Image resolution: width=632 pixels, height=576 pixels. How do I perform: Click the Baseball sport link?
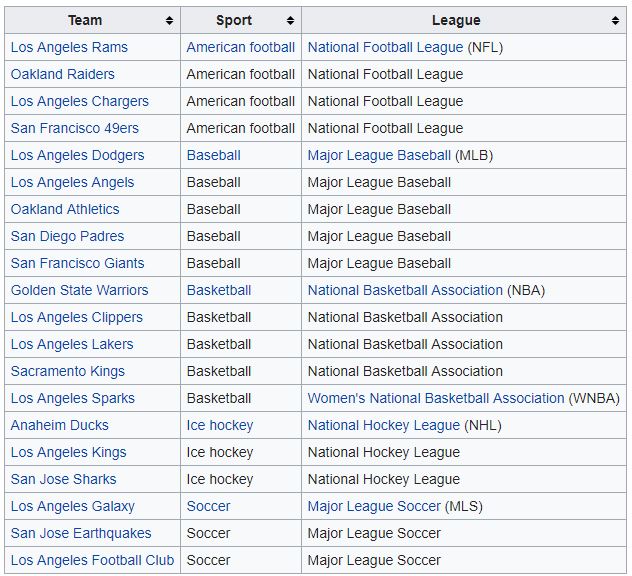pos(214,155)
